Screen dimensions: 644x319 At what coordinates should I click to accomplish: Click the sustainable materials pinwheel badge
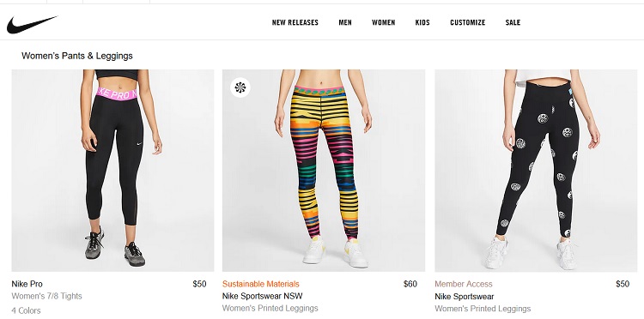240,87
